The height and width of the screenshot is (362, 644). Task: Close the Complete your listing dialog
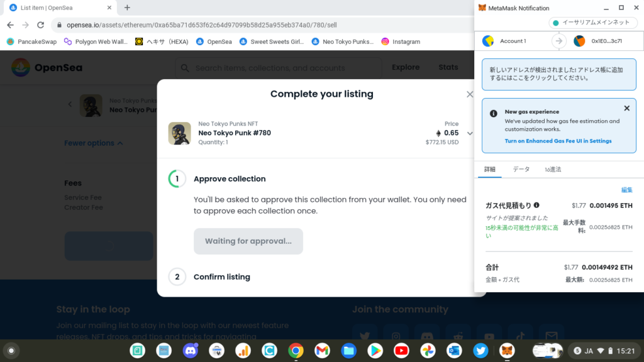(x=470, y=94)
